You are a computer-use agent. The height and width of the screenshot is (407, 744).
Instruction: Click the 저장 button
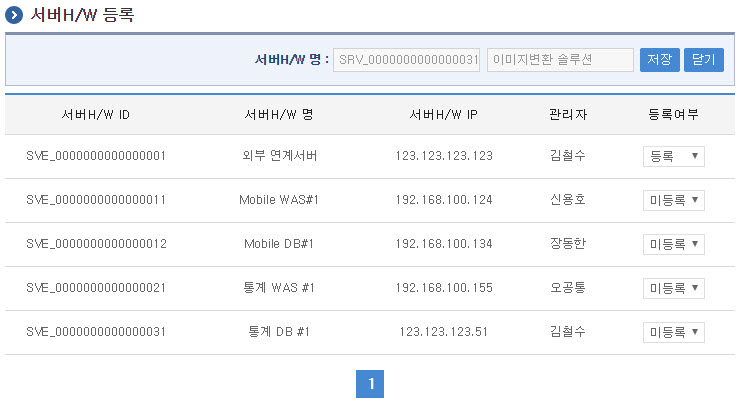tap(659, 60)
